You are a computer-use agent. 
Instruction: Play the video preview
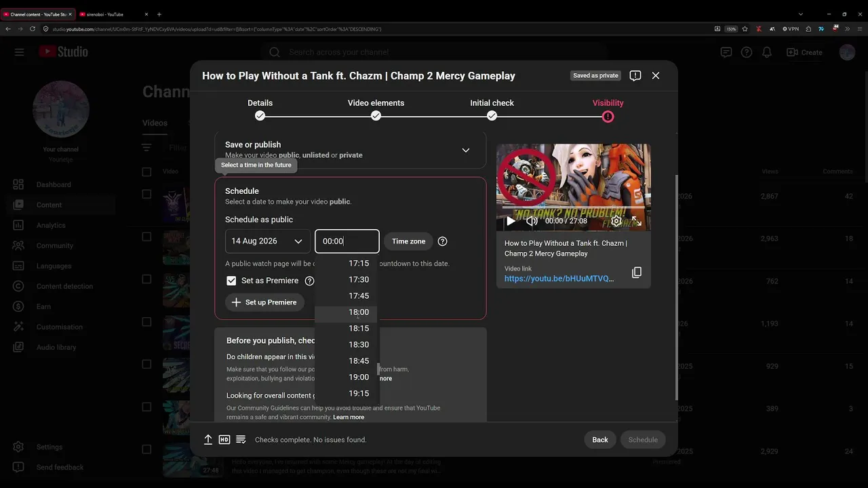click(x=511, y=221)
